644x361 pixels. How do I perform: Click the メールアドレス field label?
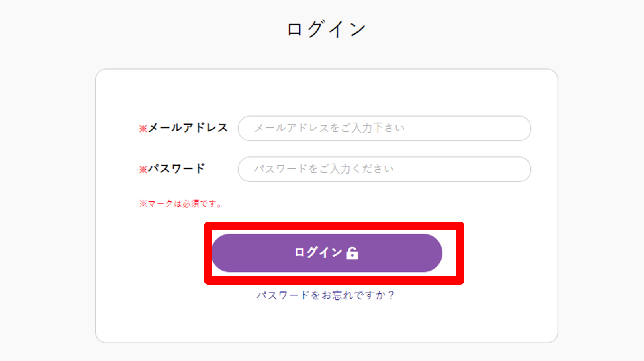click(x=188, y=128)
